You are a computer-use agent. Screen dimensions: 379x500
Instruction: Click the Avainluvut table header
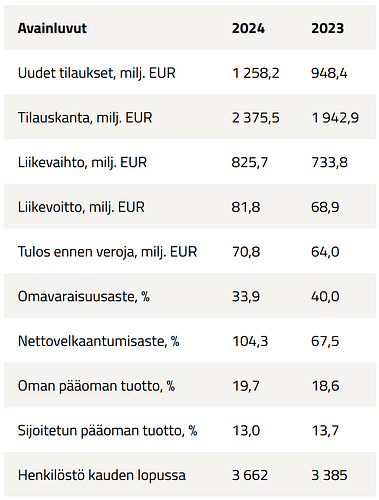point(52,28)
